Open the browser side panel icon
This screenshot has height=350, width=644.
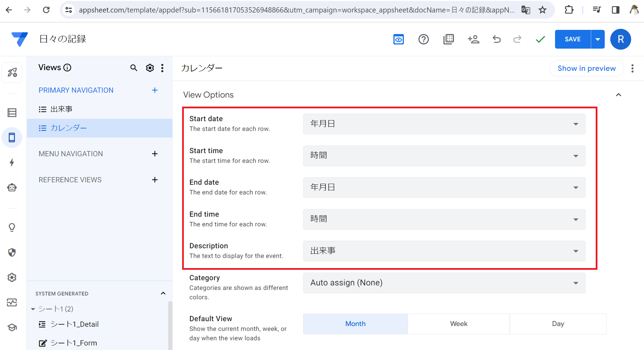(x=616, y=10)
